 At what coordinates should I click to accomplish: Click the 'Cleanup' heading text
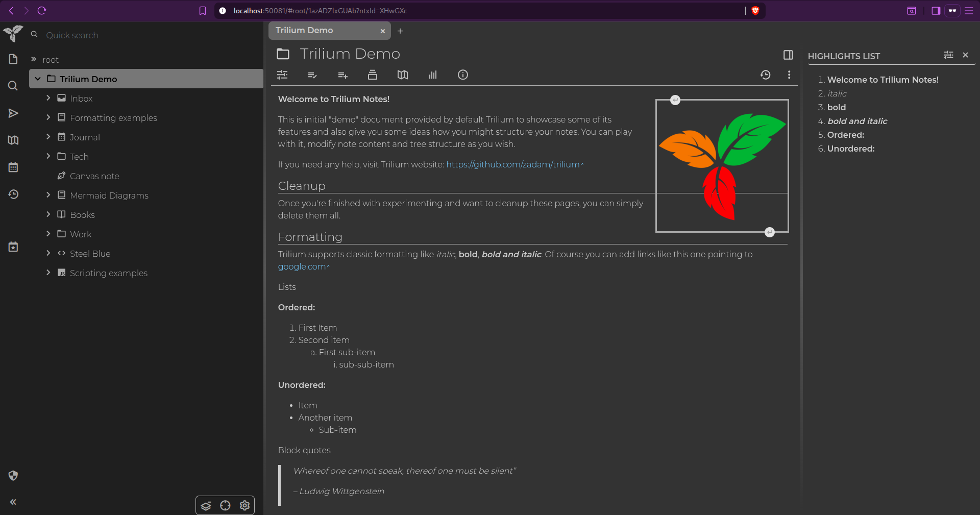(x=302, y=186)
